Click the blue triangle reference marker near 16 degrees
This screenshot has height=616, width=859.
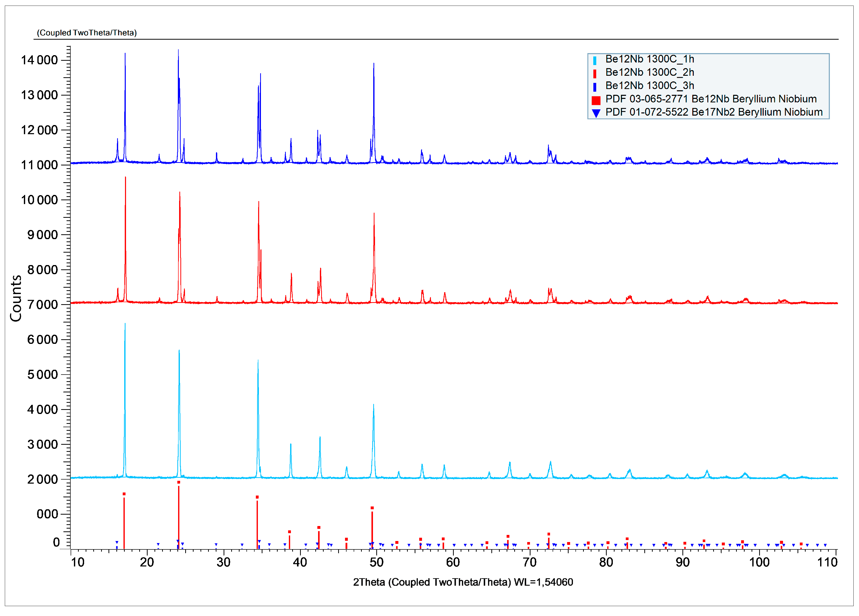click(x=117, y=543)
